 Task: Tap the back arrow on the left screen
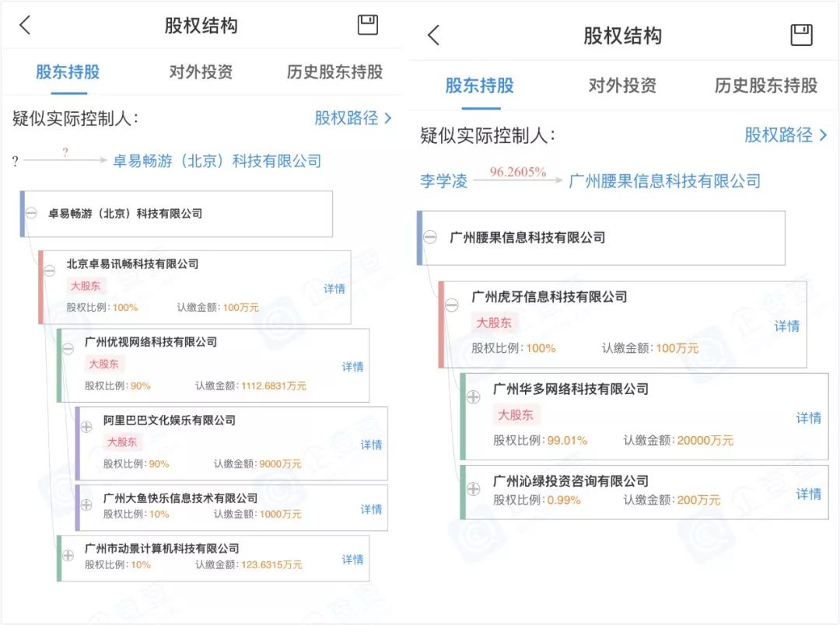click(x=24, y=24)
